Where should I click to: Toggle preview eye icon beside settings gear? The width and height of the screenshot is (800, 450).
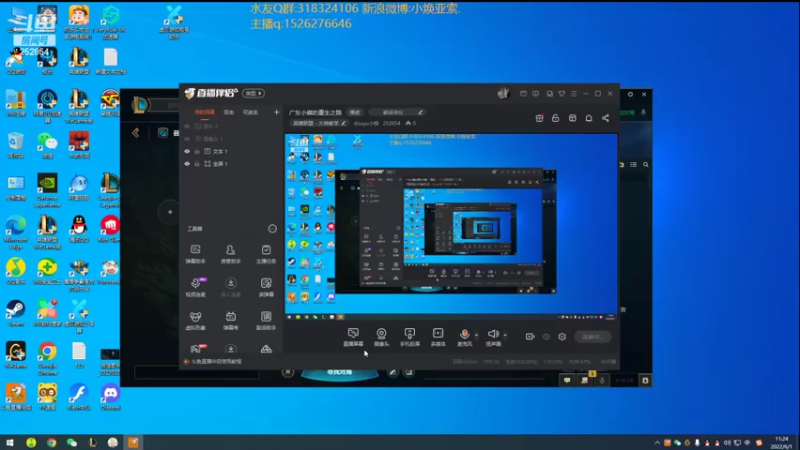point(546,337)
